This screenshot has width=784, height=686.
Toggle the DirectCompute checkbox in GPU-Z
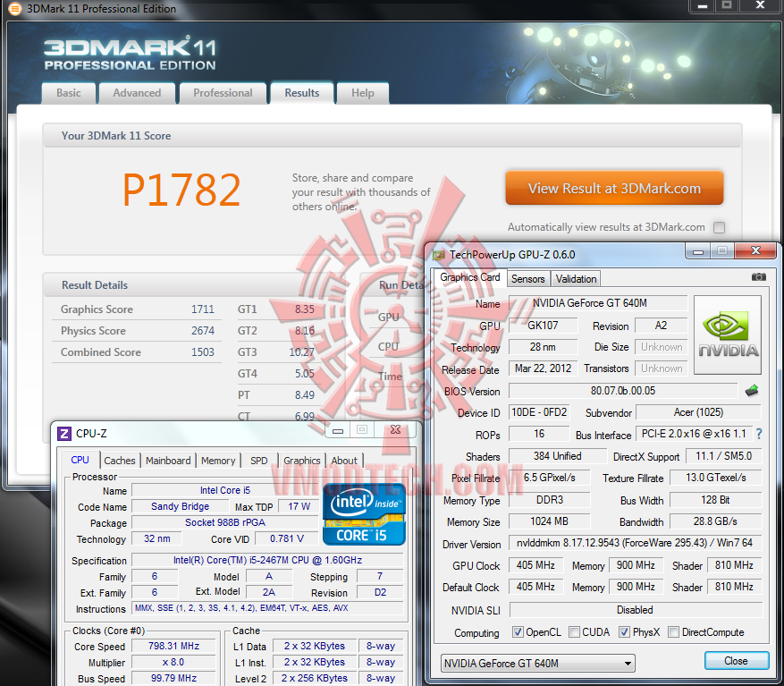click(673, 632)
